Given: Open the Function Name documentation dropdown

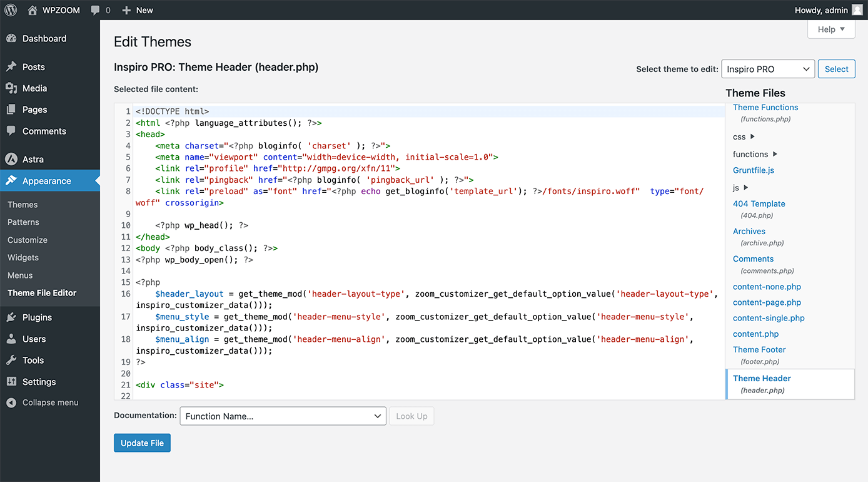Looking at the screenshot, I should coord(283,416).
